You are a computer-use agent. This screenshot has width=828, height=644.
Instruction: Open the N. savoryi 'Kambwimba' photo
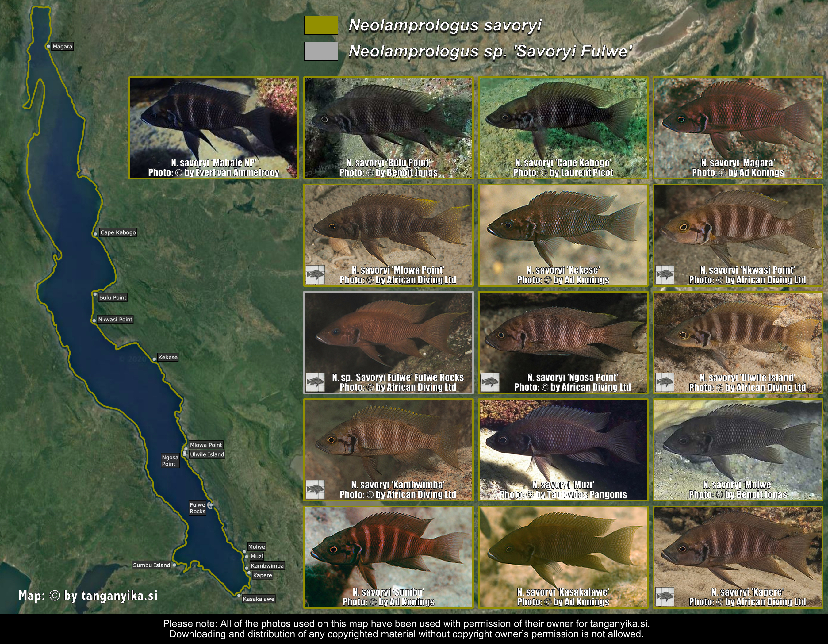point(388,450)
